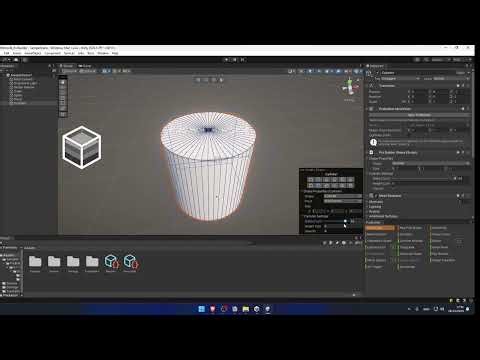Expand Materials section in Mesh Renderer

pyautogui.click(x=376, y=202)
